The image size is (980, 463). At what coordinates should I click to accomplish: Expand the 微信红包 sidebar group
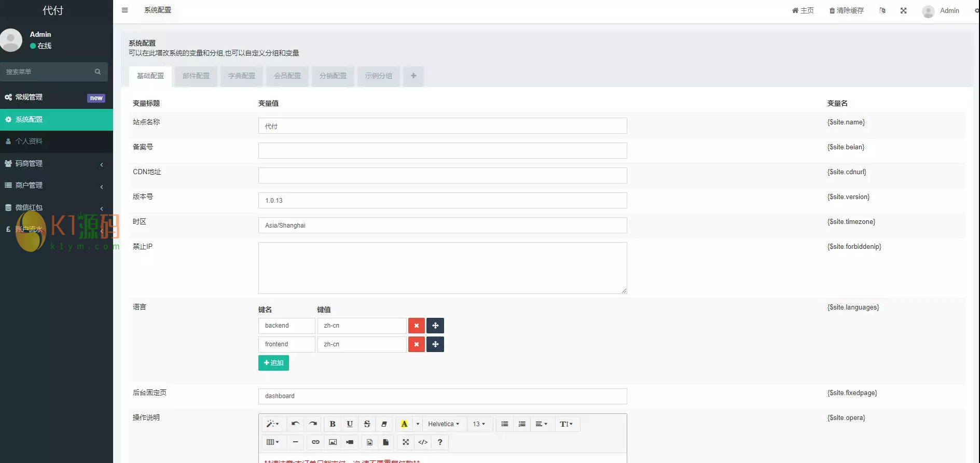pyautogui.click(x=57, y=207)
